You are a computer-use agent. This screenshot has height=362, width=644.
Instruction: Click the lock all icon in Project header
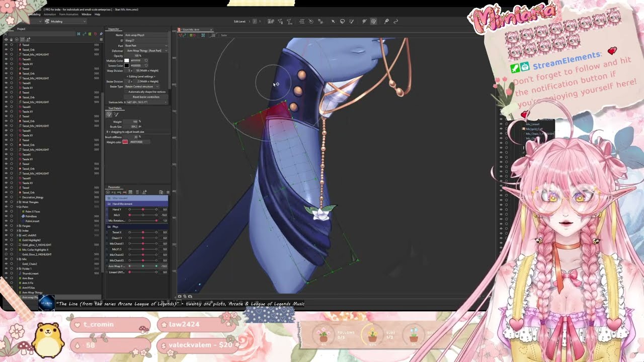pyautogui.click(x=12, y=39)
